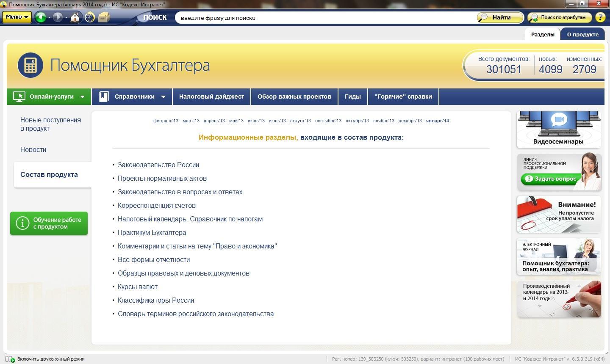Click total documents count 301051
The height and width of the screenshot is (364, 610).
[504, 69]
